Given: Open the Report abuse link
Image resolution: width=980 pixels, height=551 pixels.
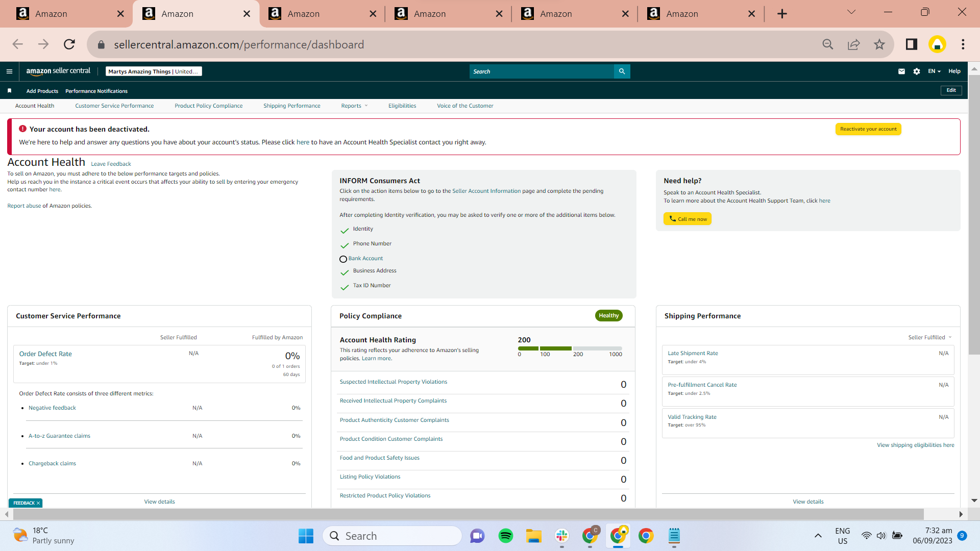Looking at the screenshot, I should pyautogui.click(x=24, y=206).
